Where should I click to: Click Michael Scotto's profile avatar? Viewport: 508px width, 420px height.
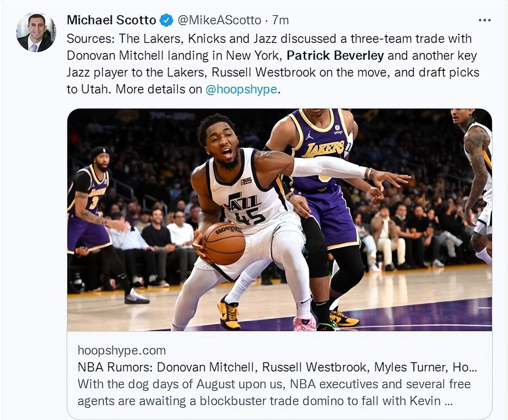coord(36,32)
